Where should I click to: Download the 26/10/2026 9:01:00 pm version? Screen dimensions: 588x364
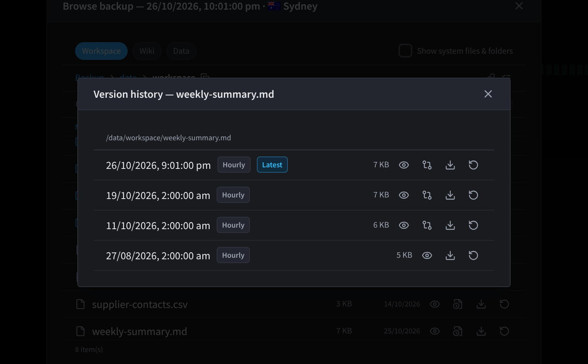(450, 165)
